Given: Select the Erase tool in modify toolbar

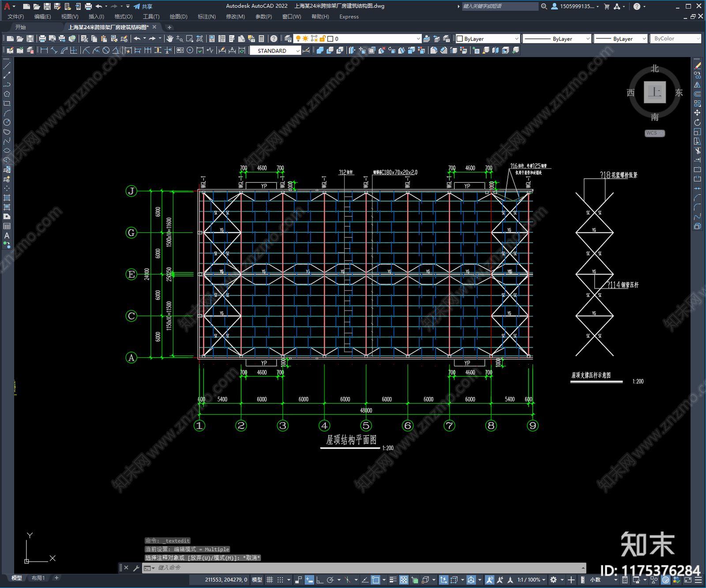Looking at the screenshot, I should pos(697,66).
